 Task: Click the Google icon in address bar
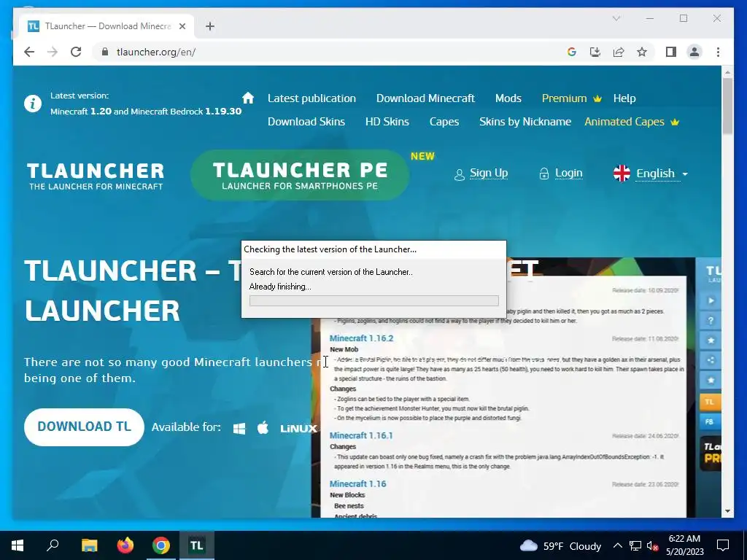coord(572,52)
